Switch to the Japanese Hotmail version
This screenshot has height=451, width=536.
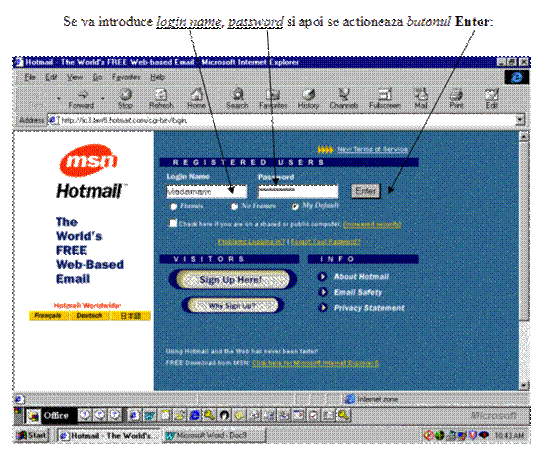131,316
